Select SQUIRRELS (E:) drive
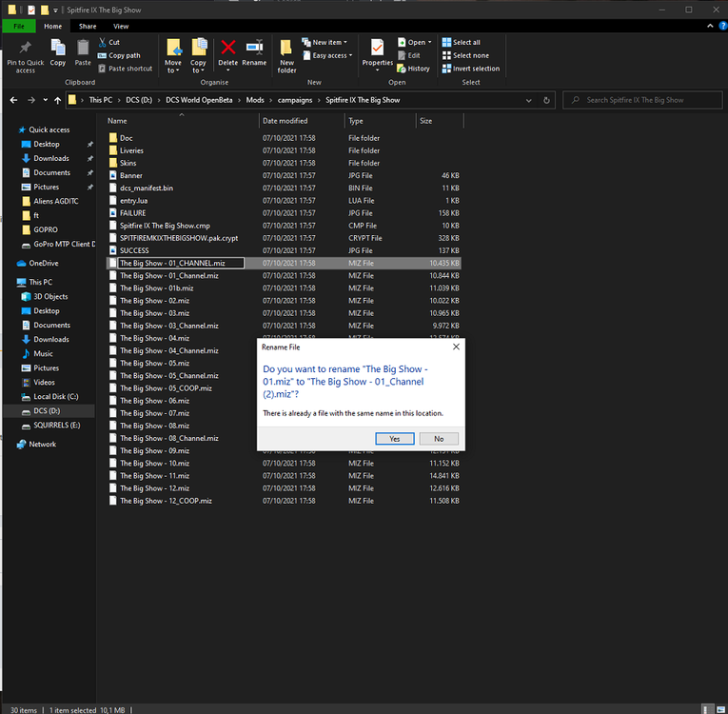Screen dimensions: 728x714 pyautogui.click(x=57, y=425)
